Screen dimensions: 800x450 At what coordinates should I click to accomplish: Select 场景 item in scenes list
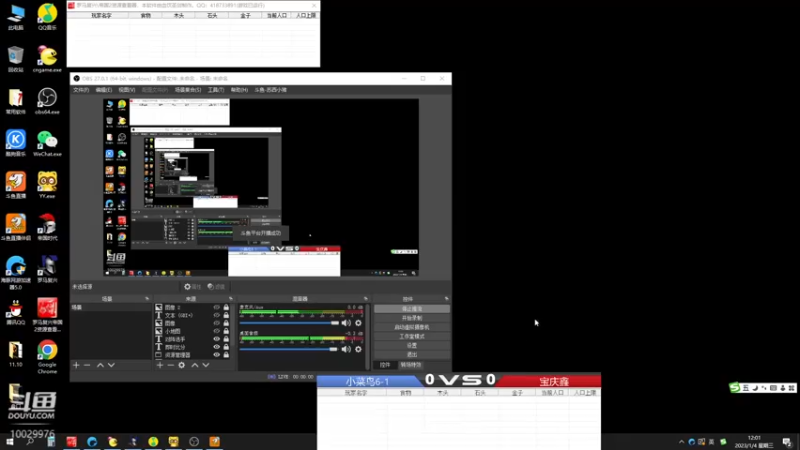click(111, 308)
